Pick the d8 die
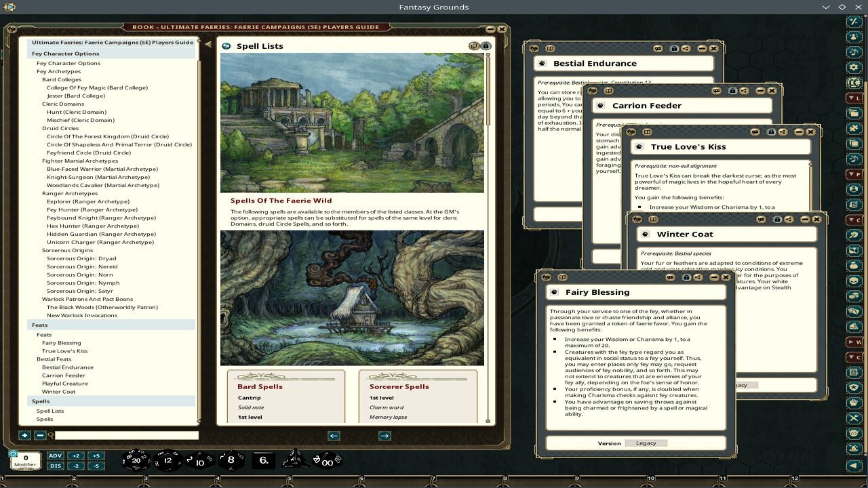 coord(231,460)
